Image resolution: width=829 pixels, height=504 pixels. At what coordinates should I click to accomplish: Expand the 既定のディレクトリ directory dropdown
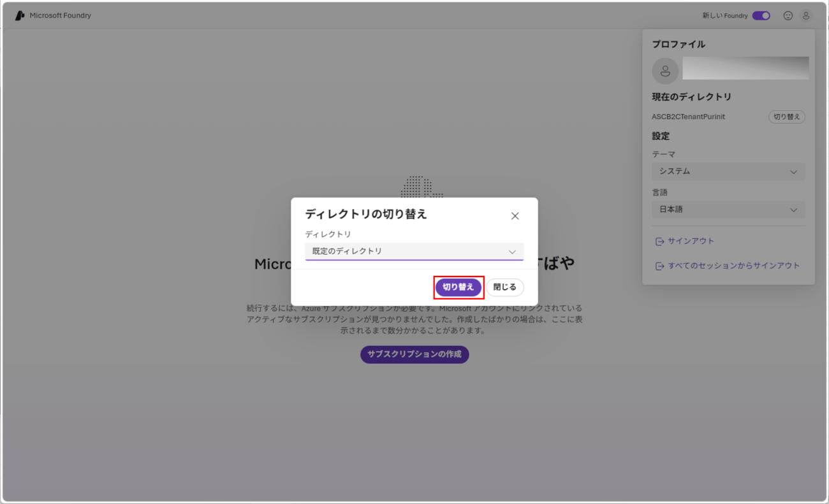click(x=414, y=251)
